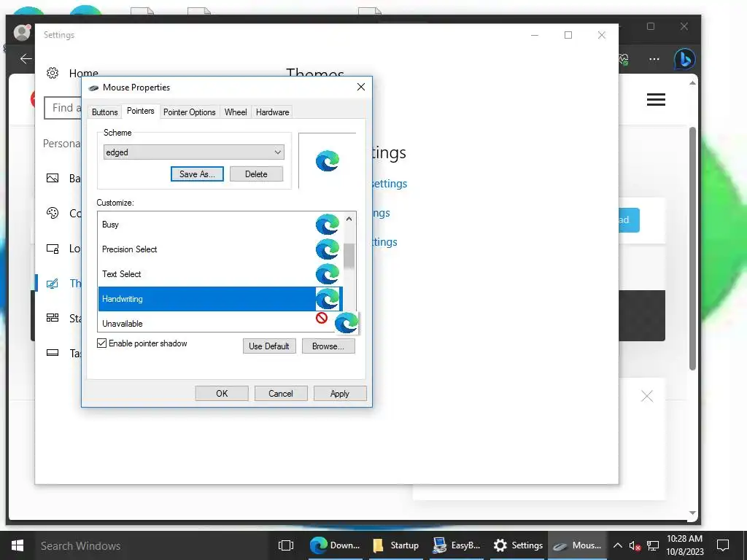Delete the current pointer scheme
The height and width of the screenshot is (560, 747).
pyautogui.click(x=256, y=174)
